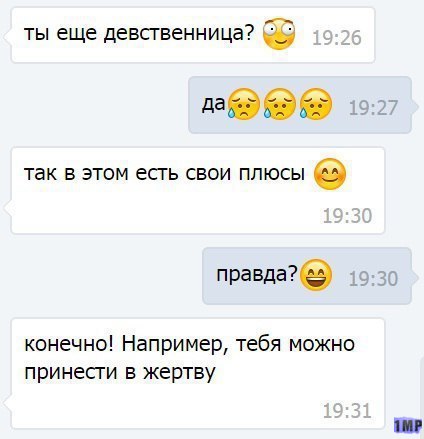Click the first crying emoji after 'да'

[244, 104]
